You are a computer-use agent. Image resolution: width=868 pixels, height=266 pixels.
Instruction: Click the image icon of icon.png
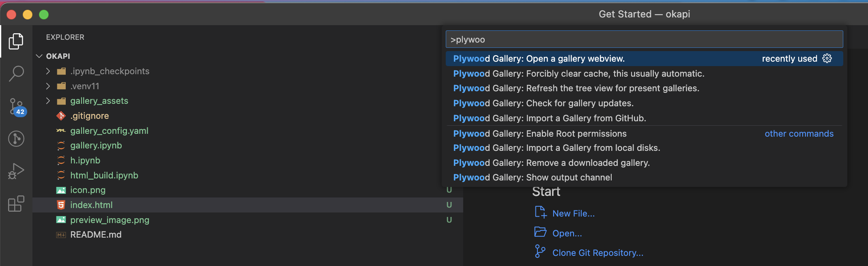(x=61, y=190)
